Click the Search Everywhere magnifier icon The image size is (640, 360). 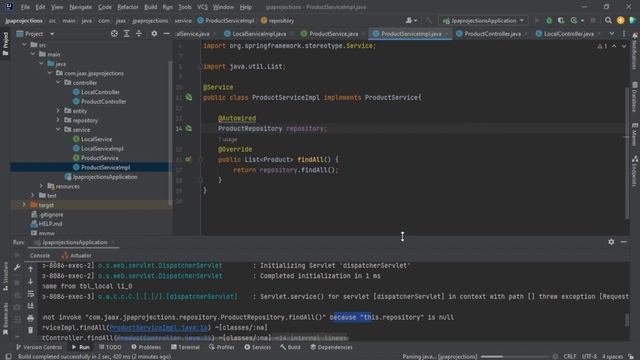pos(608,20)
